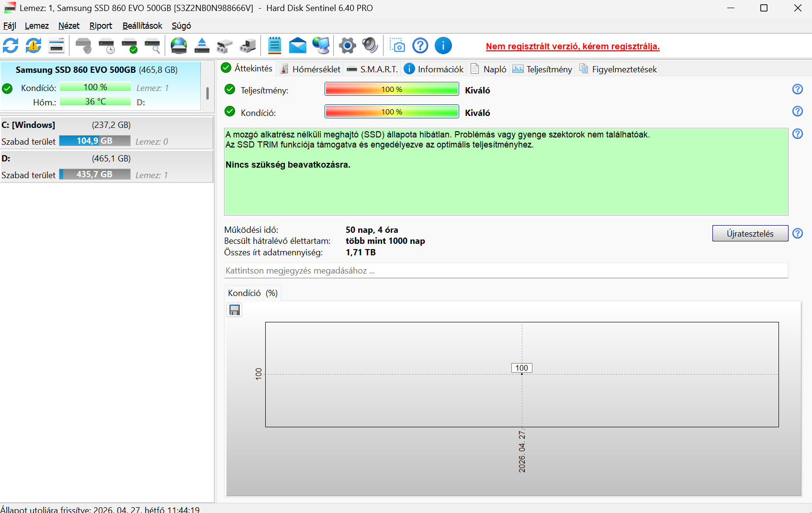Switch to the Napló tab
Viewport: 812px width, 513px height.
click(x=488, y=69)
